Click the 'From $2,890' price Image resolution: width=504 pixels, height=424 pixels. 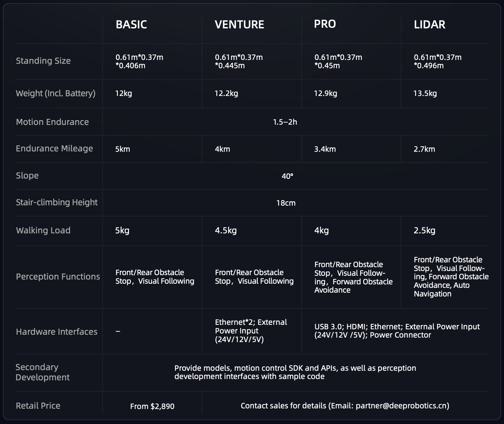click(152, 406)
